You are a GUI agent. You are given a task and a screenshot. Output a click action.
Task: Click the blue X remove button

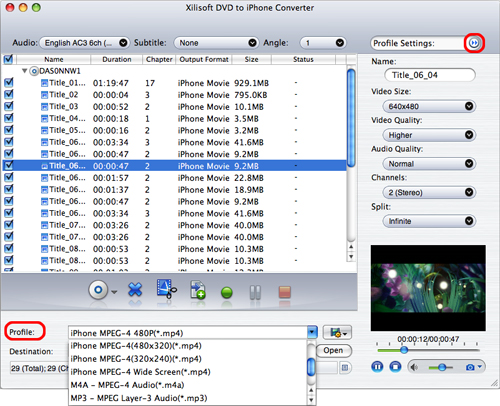click(x=135, y=290)
